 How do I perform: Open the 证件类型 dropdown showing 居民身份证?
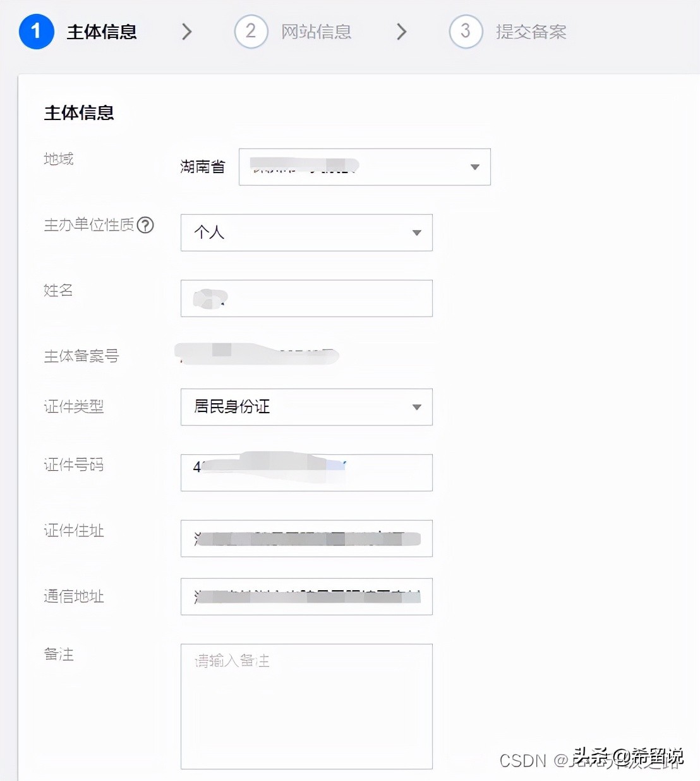(x=306, y=408)
